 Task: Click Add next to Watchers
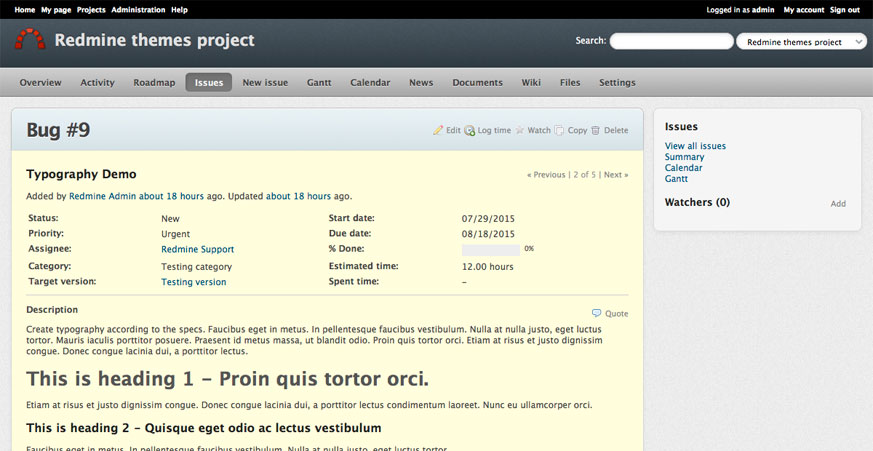pyautogui.click(x=838, y=204)
